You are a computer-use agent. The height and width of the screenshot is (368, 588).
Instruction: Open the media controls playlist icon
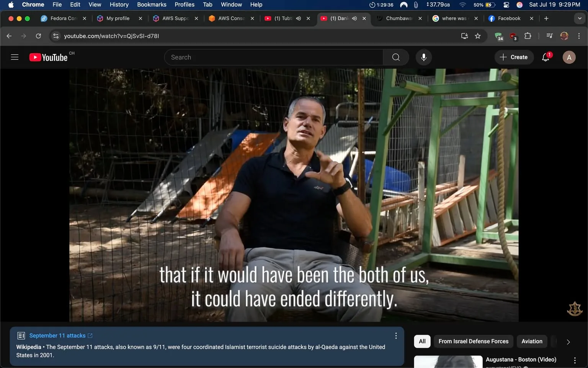pyautogui.click(x=549, y=36)
